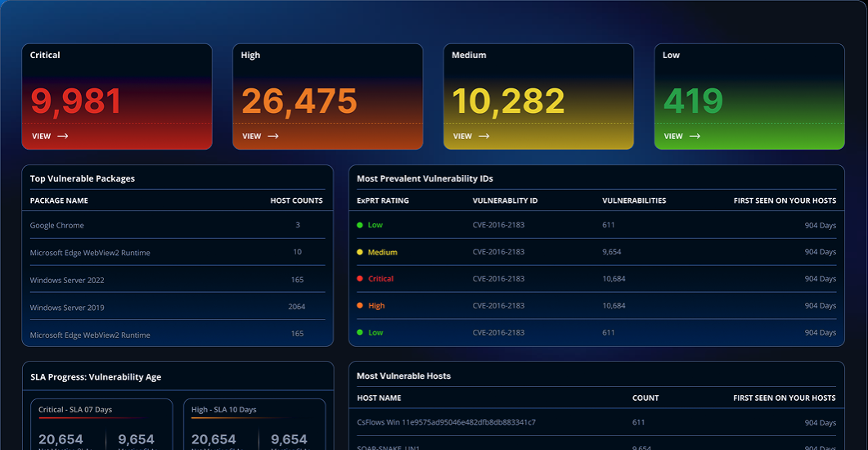Viewport: 868px width, 450px height.
Task: Select the High - SLA 10 Days card
Action: [x=254, y=424]
